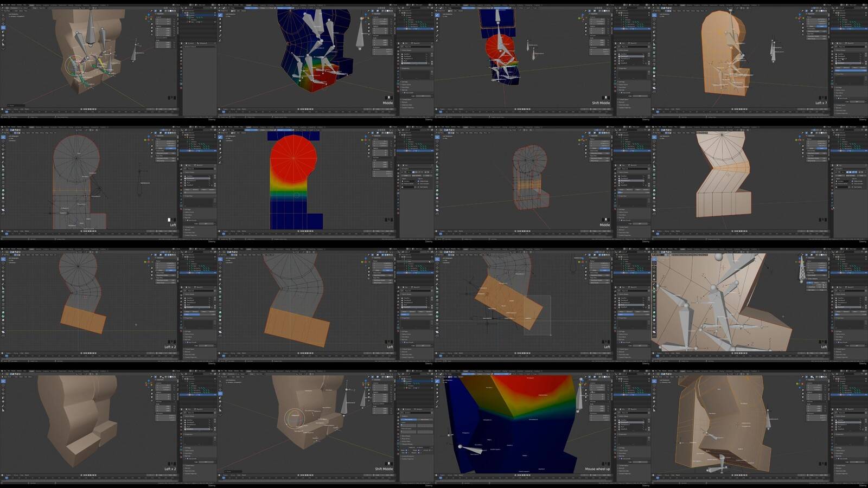Select highlighted outliner row in the zigzag mesh frame

tap(849, 150)
